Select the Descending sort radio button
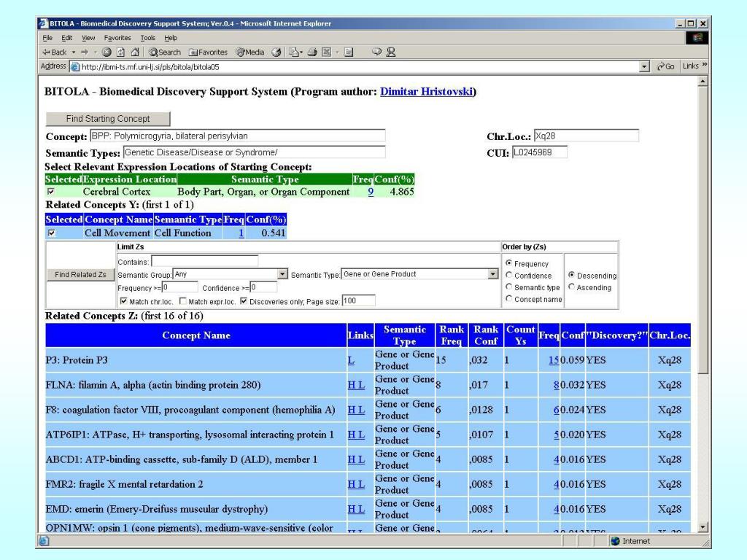 pyautogui.click(x=571, y=275)
